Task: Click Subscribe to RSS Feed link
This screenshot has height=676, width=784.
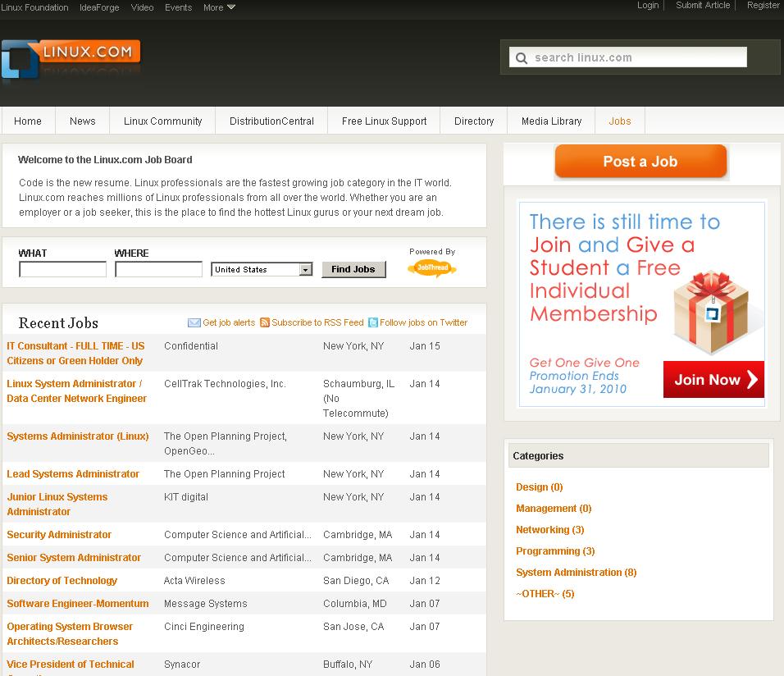Action: coord(317,322)
